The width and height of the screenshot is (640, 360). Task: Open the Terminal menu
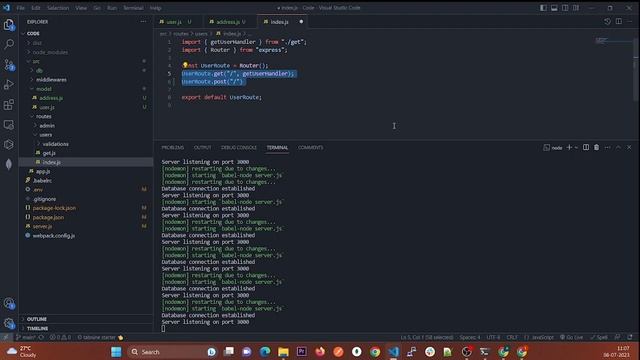click(x=133, y=8)
